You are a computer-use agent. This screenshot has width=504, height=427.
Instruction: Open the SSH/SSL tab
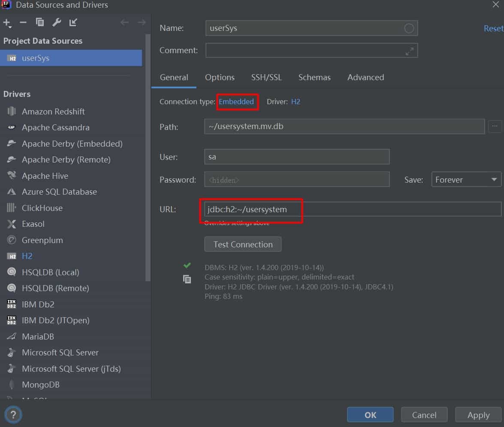266,78
